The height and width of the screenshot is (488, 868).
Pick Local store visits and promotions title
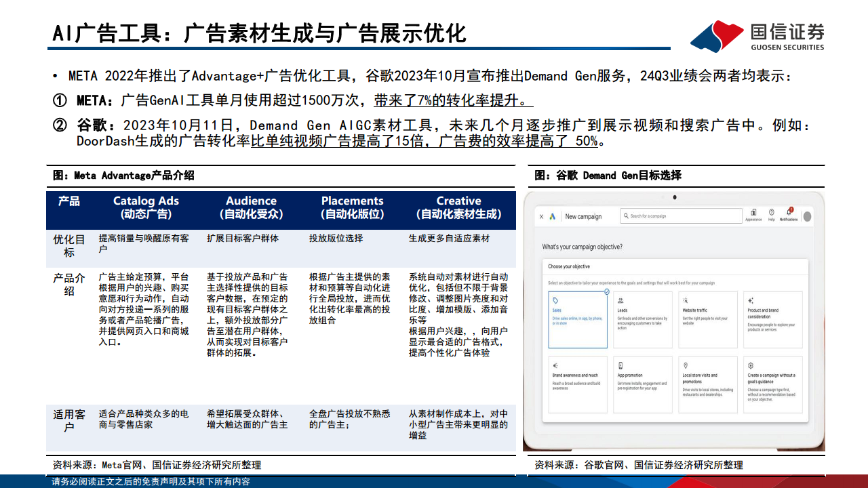[x=700, y=378]
